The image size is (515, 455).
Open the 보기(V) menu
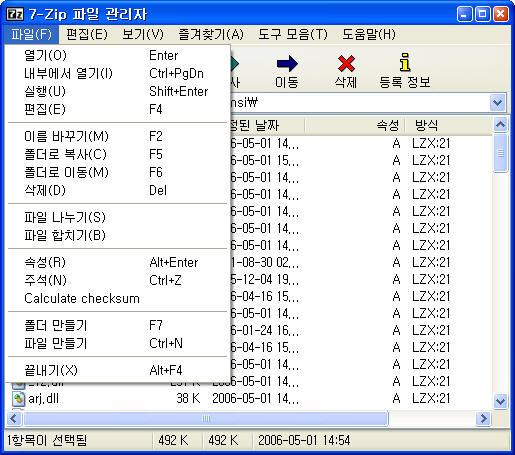(143, 34)
